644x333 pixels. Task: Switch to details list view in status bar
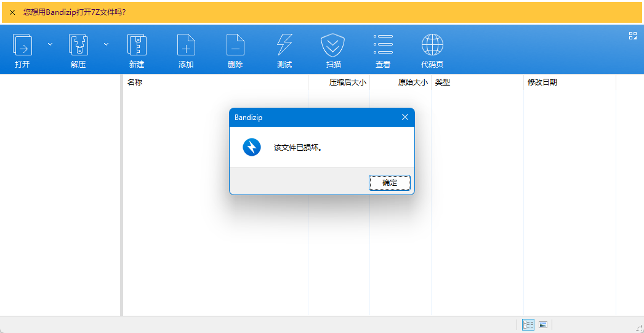pos(528,324)
